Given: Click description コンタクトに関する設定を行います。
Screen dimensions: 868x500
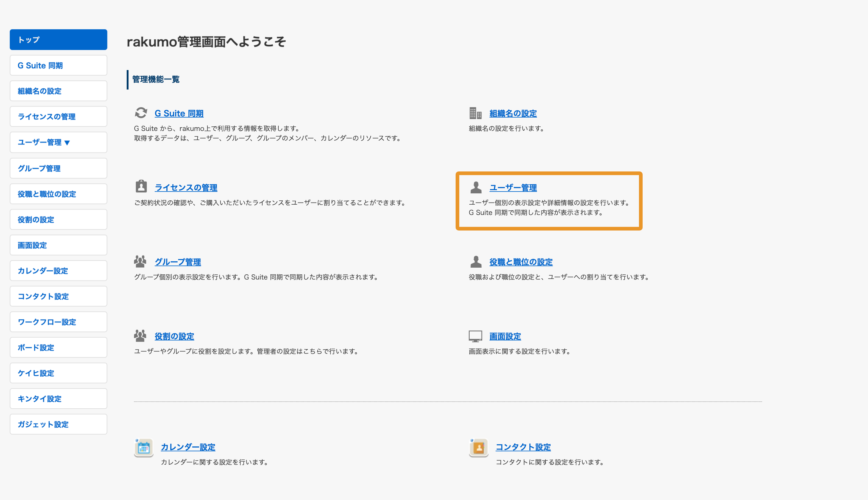Looking at the screenshot, I should [549, 462].
